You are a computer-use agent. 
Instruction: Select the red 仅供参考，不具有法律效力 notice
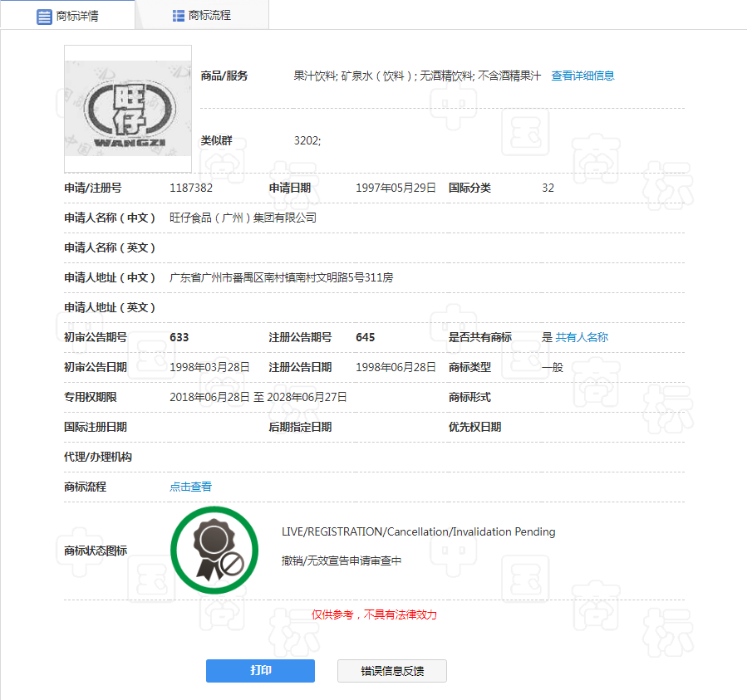pyautogui.click(x=374, y=614)
